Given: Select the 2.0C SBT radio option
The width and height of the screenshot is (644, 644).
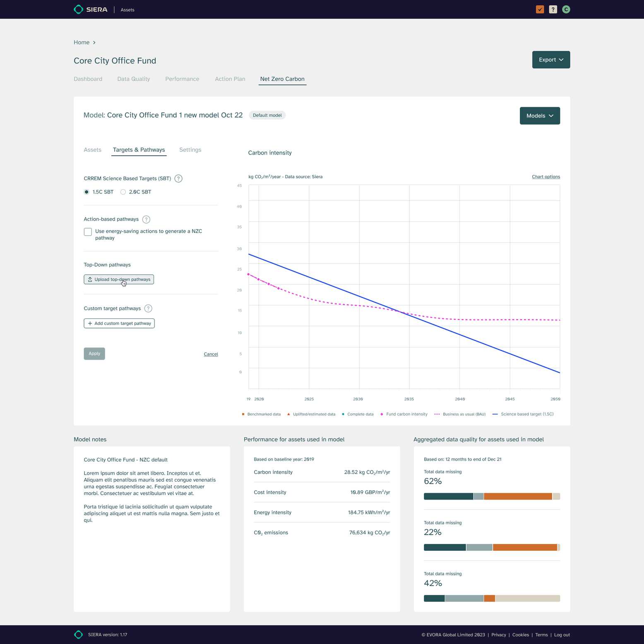Looking at the screenshot, I should [123, 192].
